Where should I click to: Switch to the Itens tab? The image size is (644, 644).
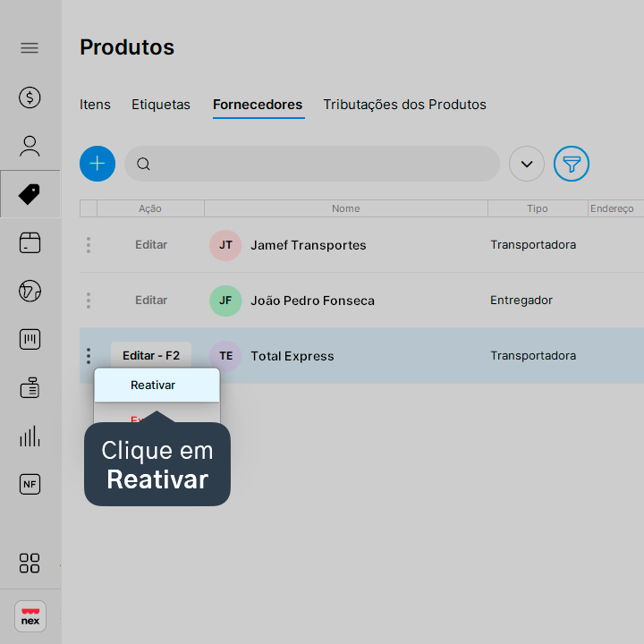(x=95, y=105)
